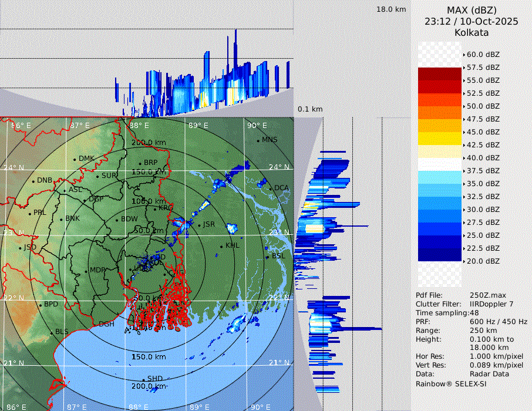Click the JSR station marker

click(200, 225)
